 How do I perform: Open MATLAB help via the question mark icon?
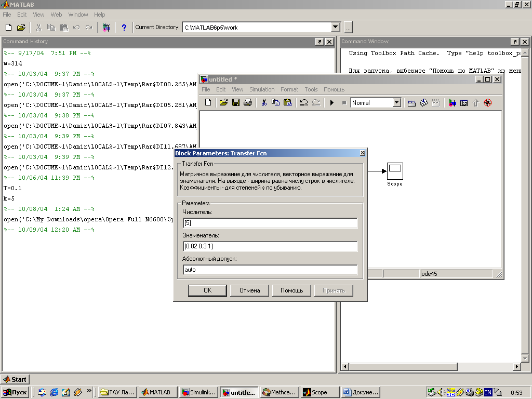coord(124,28)
